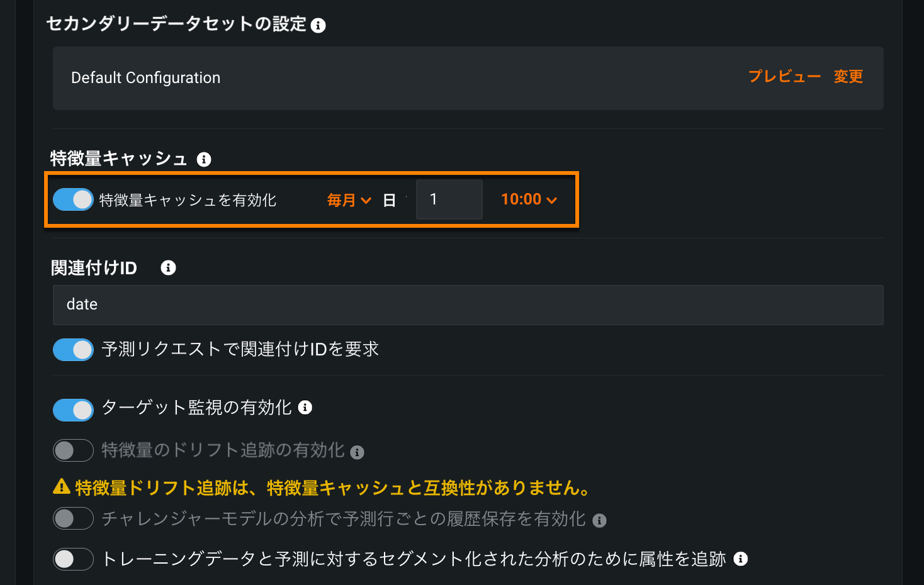Click the 変更 link
This screenshot has width=924, height=585.
(848, 77)
